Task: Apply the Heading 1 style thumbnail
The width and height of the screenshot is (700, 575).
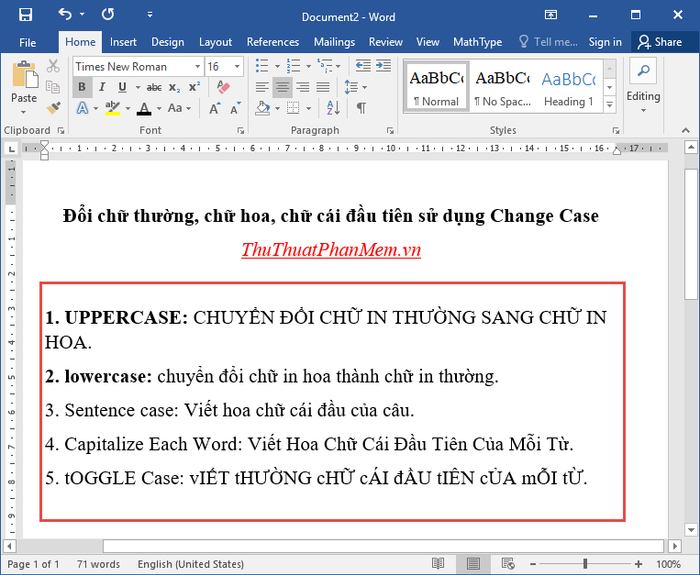Action: click(568, 88)
